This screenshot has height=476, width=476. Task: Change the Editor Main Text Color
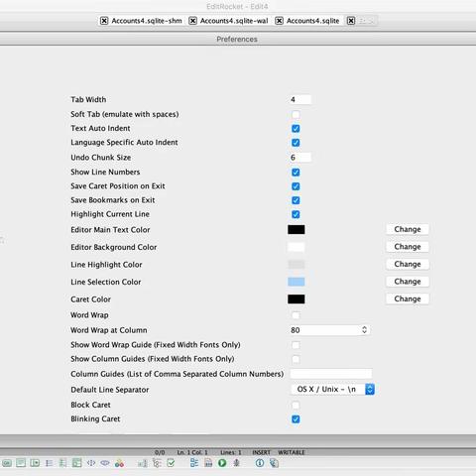click(408, 229)
